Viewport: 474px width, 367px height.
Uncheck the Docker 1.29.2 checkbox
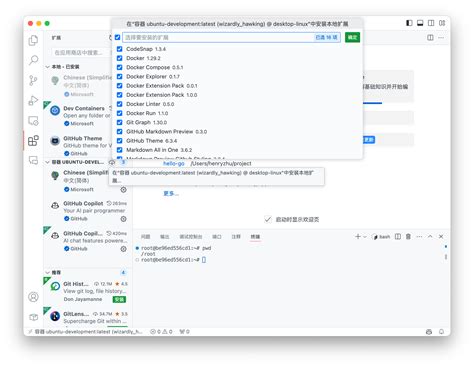coord(119,58)
